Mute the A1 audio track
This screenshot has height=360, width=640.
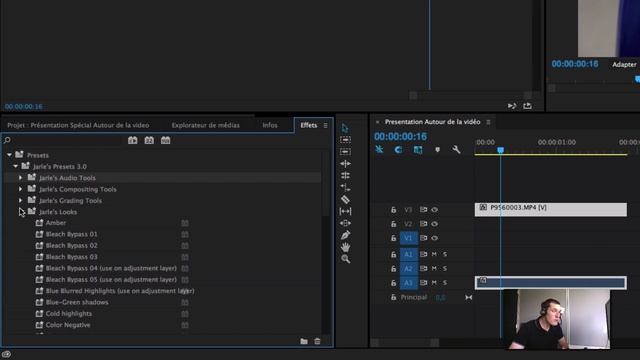tap(434, 254)
